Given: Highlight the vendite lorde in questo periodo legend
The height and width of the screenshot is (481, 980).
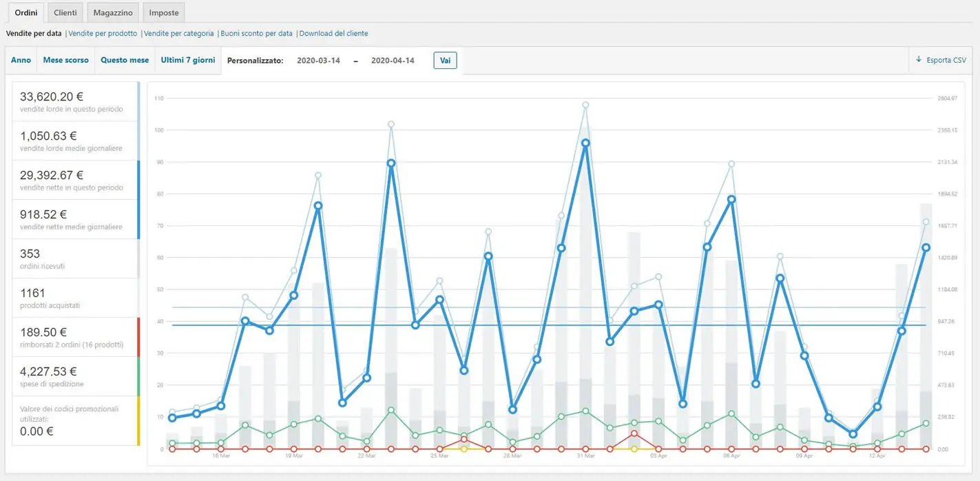Looking at the screenshot, I should 76,102.
